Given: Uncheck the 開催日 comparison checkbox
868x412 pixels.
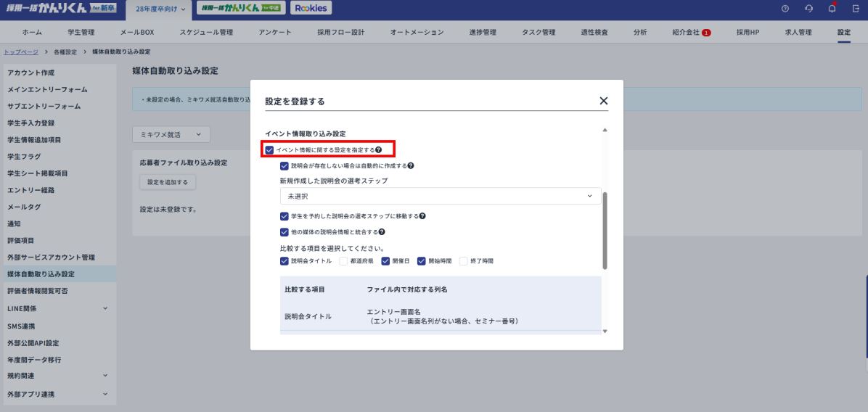Looking at the screenshot, I should [x=386, y=261].
